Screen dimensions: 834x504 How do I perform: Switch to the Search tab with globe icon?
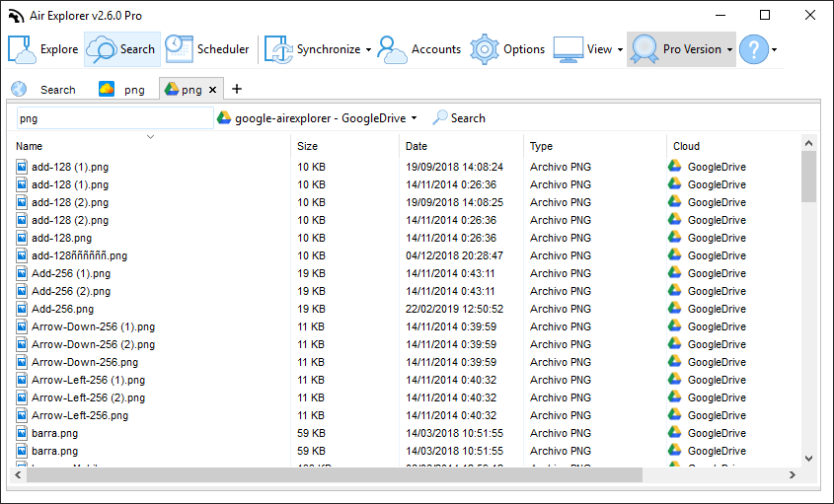[x=44, y=90]
